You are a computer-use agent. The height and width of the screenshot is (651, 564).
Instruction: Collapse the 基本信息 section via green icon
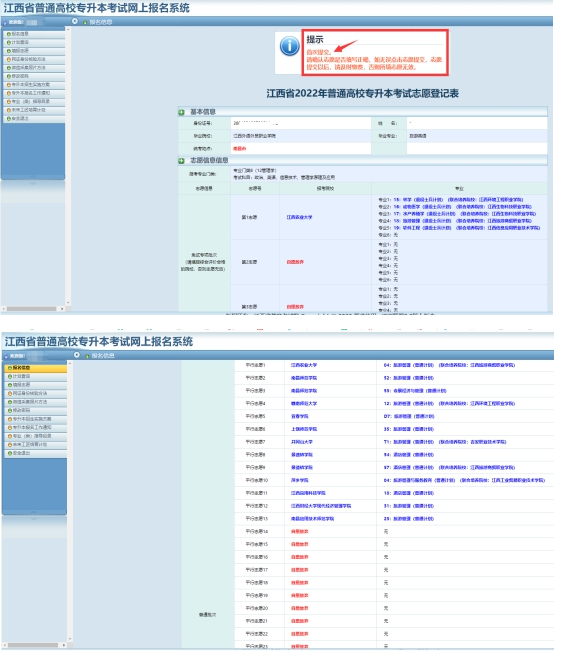[x=181, y=112]
